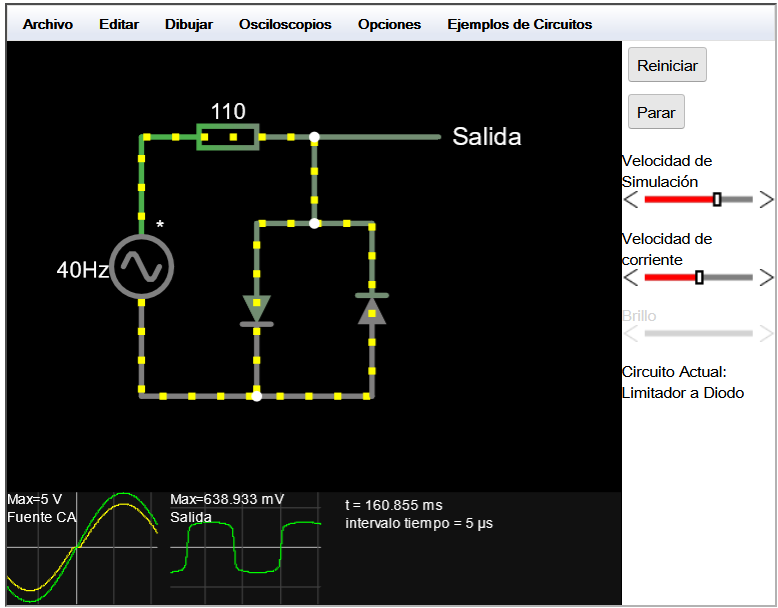
Task: Click the bottom junction node under left diode
Action: 257,396
